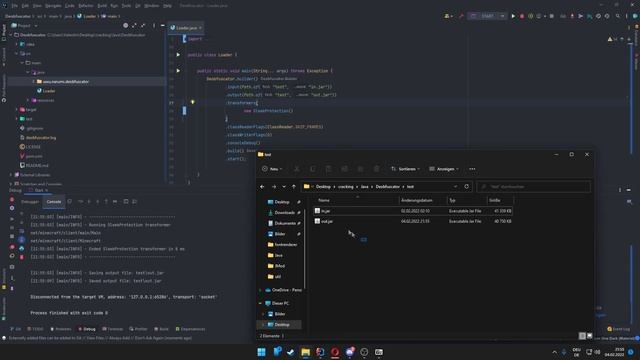Click the gutter run arrow beside the Loader class
Viewport: 640px width, 360px height.
pyautogui.click(x=178, y=55)
